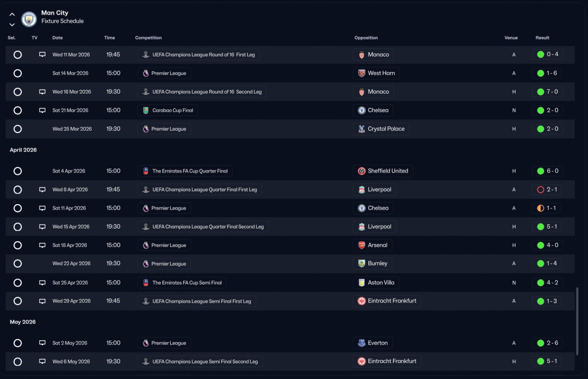
Task: View the 0 - 4 result against Monaco
Action: click(548, 55)
